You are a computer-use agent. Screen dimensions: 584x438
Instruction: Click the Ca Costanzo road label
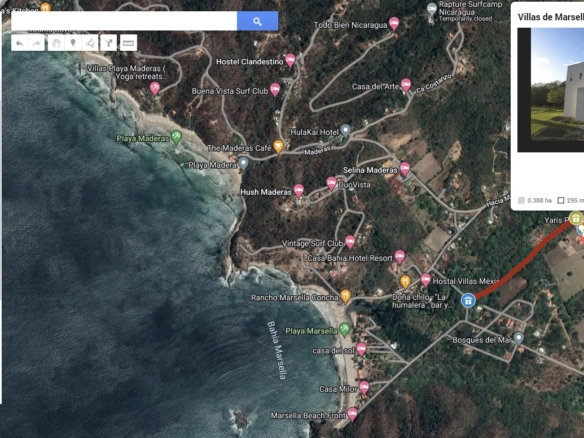click(434, 83)
